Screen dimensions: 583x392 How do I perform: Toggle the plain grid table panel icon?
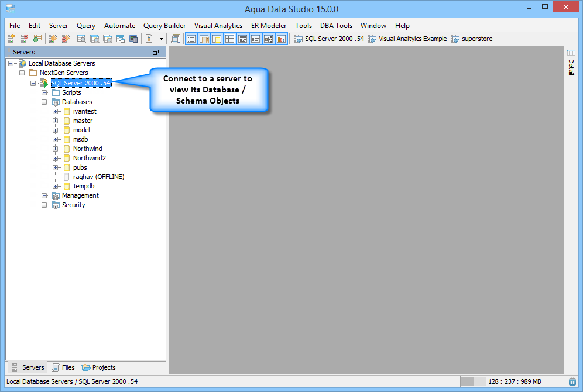[230, 39]
